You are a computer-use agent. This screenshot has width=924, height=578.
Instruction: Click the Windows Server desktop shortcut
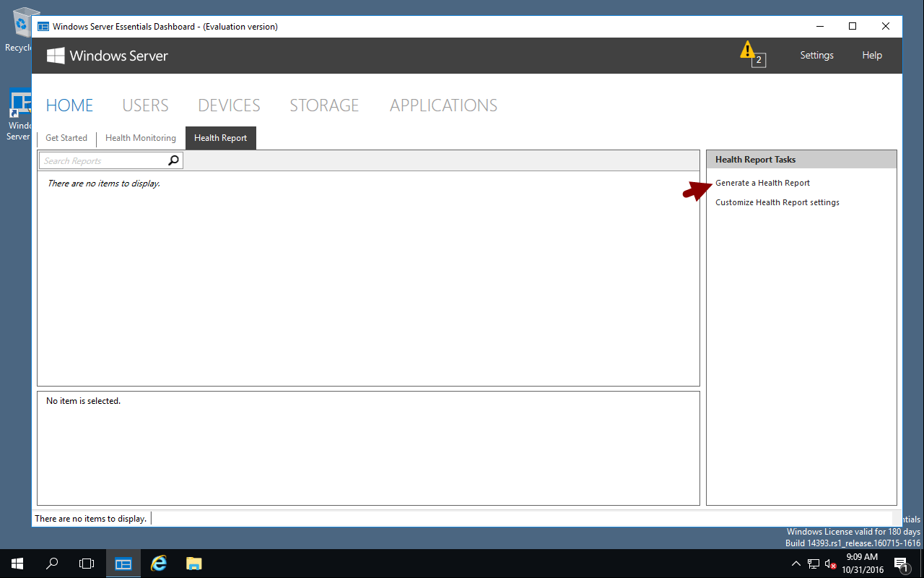[19, 114]
